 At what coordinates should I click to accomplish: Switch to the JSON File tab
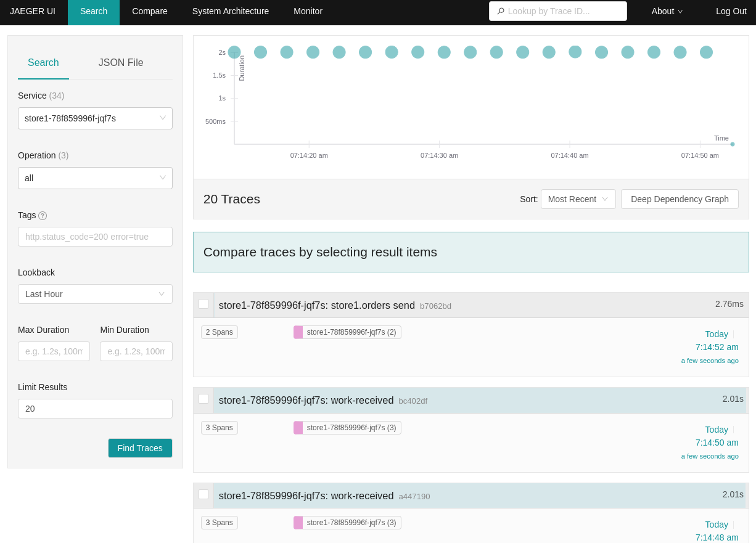tap(121, 63)
